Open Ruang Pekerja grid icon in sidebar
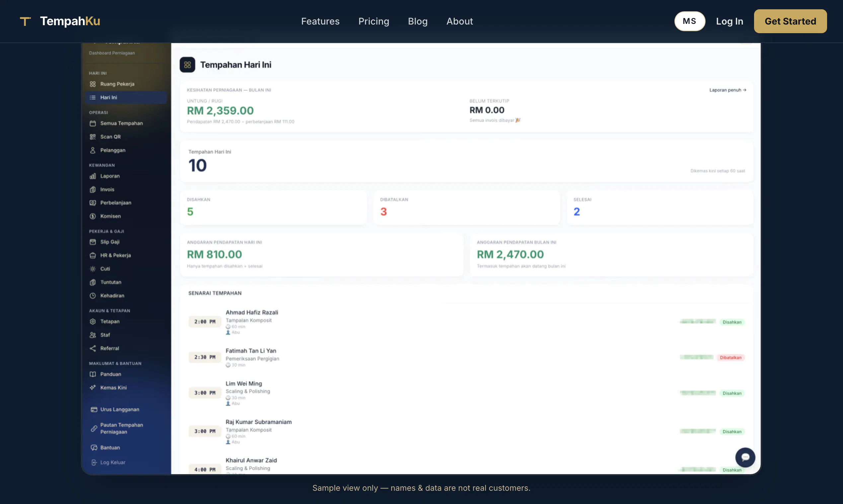Screen dimensions: 843x504 (x=93, y=84)
